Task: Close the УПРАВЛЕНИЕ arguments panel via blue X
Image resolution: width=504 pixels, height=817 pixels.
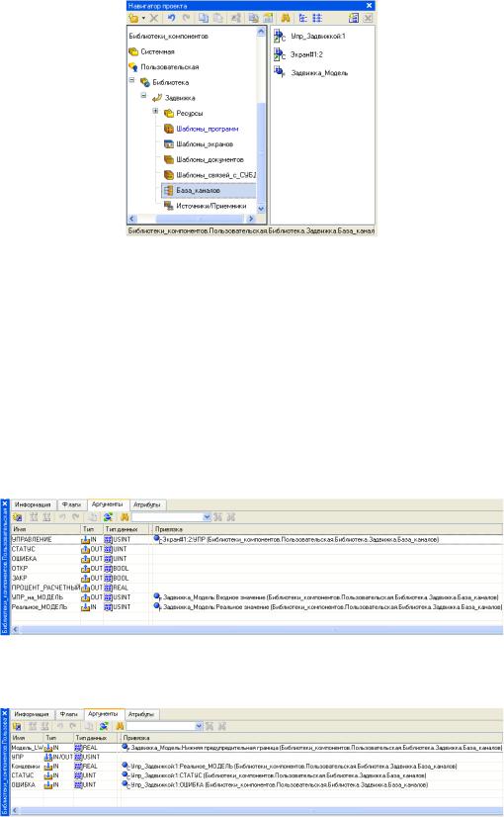Action: pyautogui.click(x=5, y=504)
